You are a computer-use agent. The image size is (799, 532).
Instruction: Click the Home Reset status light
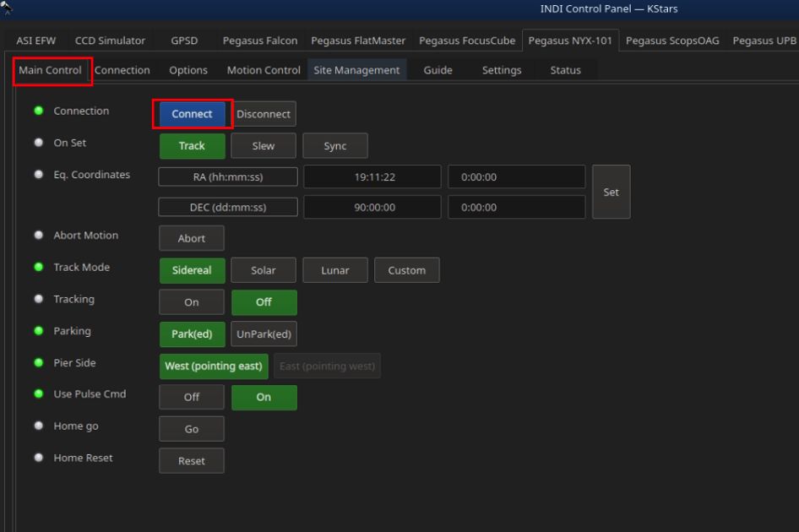click(39, 459)
